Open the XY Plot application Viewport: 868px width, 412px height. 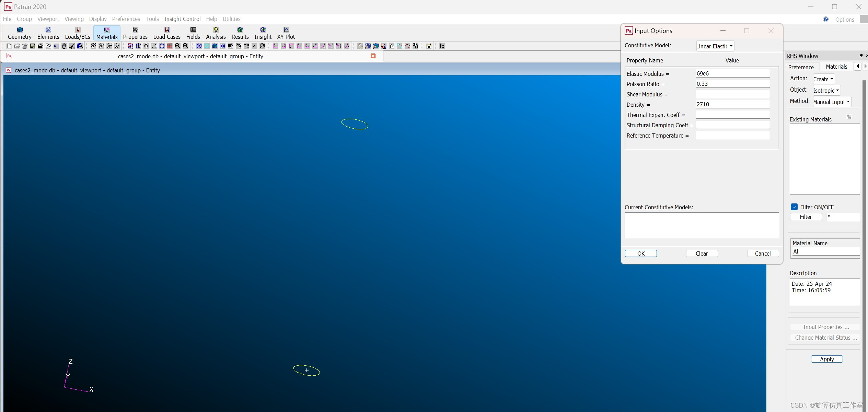coord(286,33)
